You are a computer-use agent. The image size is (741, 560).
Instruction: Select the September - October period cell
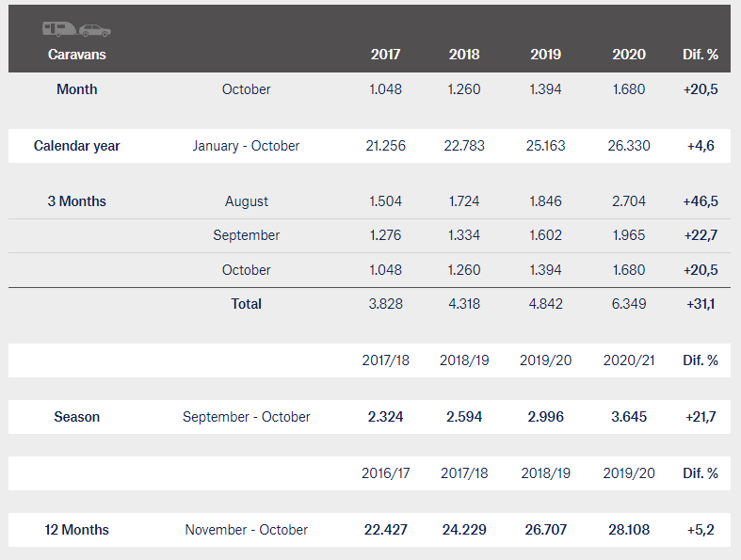tap(246, 417)
